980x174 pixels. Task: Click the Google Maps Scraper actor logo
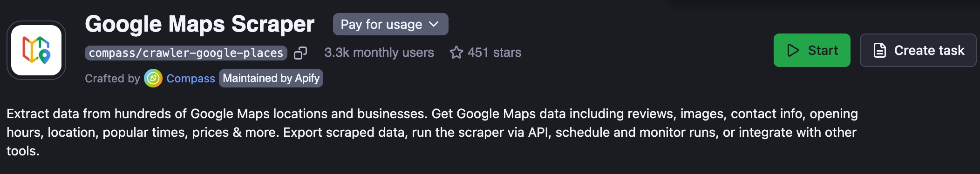tap(36, 50)
